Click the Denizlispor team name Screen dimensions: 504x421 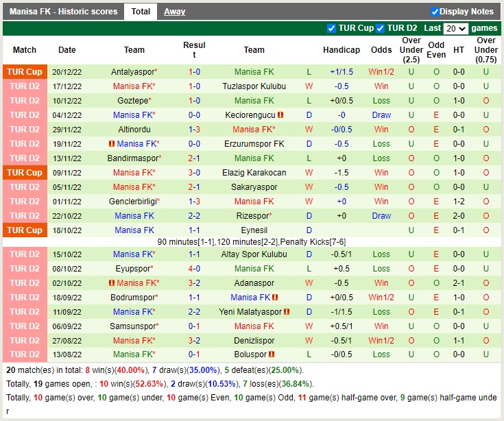254,341
